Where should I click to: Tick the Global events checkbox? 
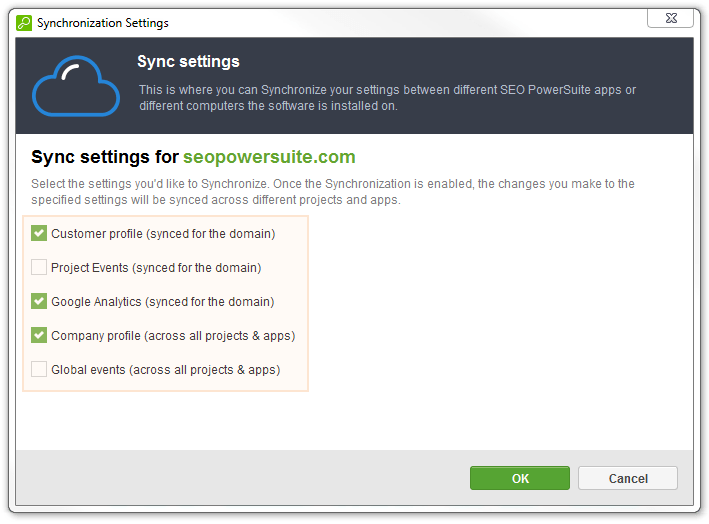[x=39, y=369]
